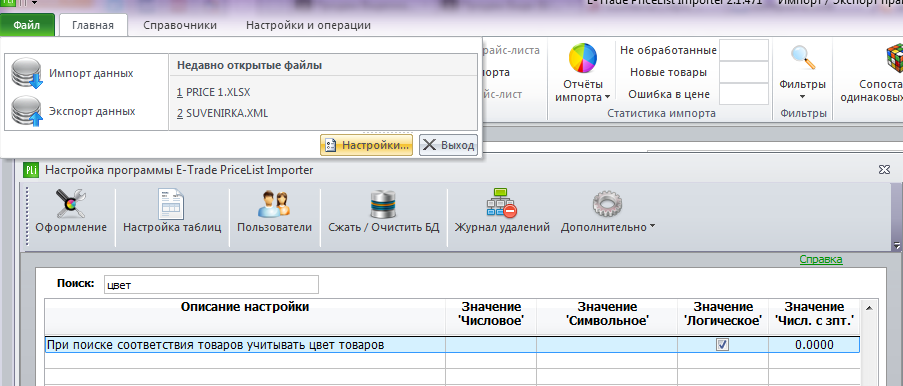Viewport: 903px width, 386px height.
Task: Click the Не обработанные count field
Action: pyautogui.click(x=744, y=50)
